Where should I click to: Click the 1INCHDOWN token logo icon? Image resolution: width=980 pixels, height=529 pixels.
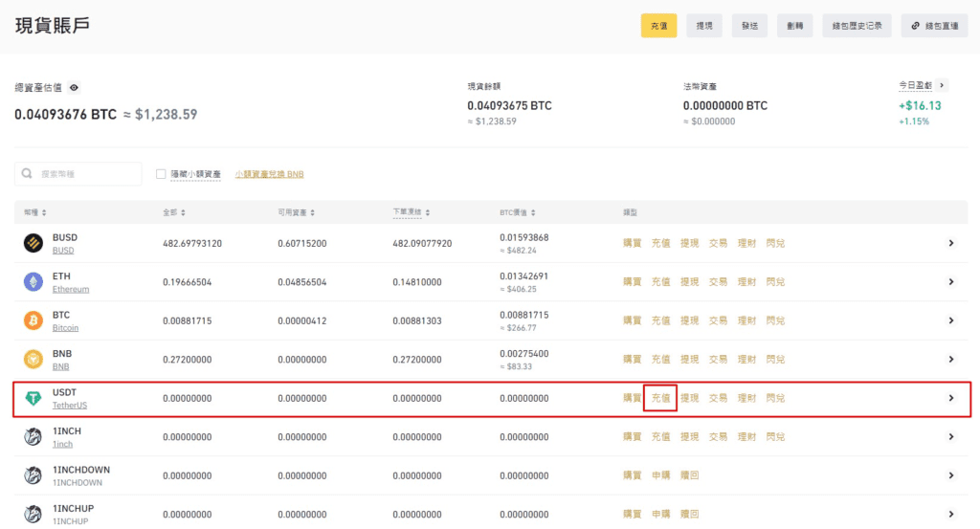pos(33,475)
